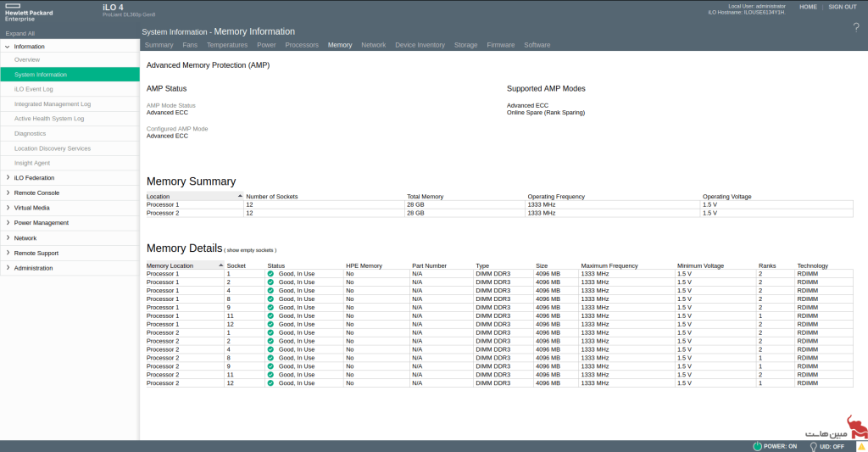Click the Part Number column header
Image resolution: width=868 pixels, height=452 pixels.
pyautogui.click(x=429, y=265)
